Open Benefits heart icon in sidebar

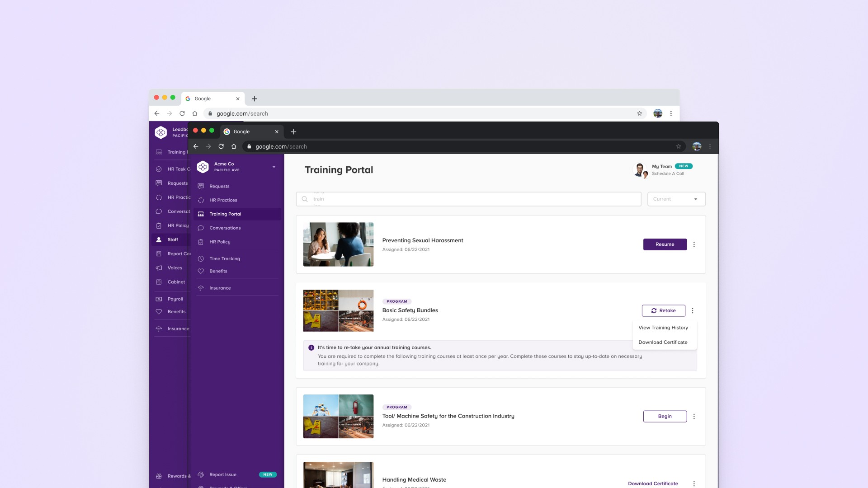click(x=201, y=271)
